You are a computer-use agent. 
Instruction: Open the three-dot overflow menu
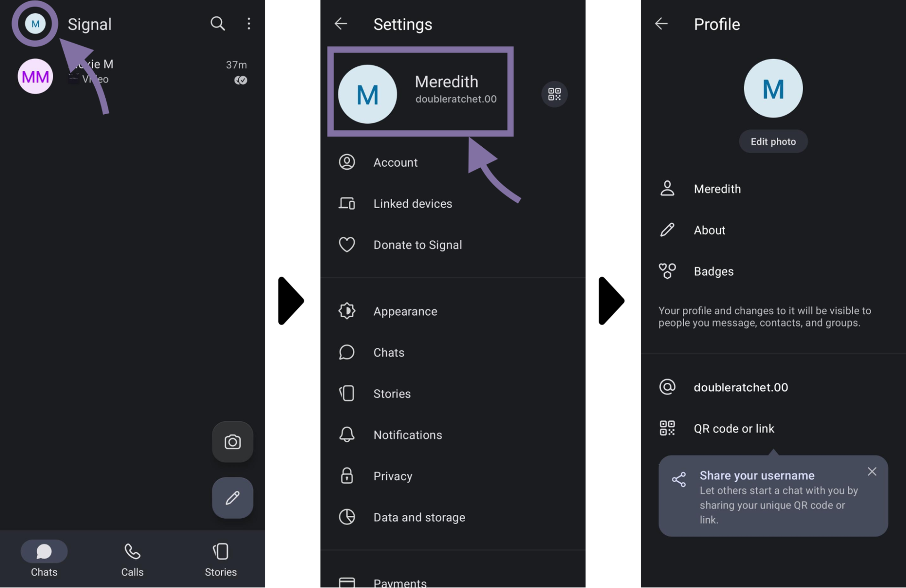pyautogui.click(x=249, y=24)
